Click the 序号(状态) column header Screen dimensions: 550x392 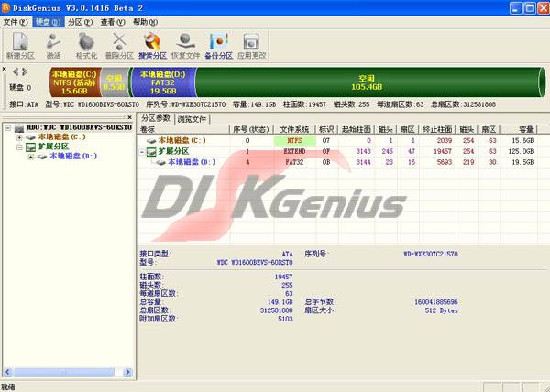pyautogui.click(x=251, y=130)
